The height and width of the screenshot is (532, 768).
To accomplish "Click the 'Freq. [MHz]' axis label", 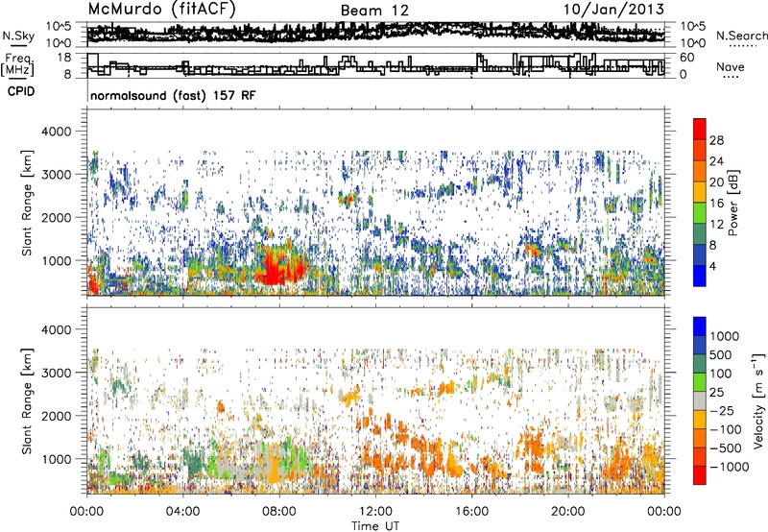I will tap(17, 65).
